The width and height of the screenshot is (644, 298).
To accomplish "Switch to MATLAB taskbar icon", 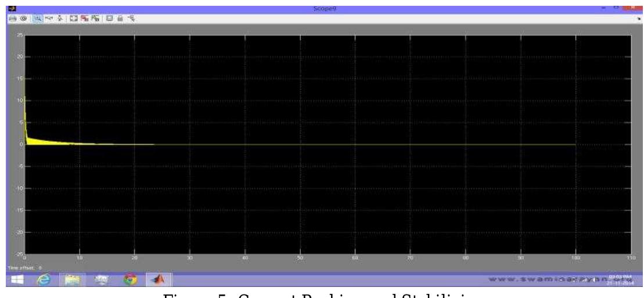I will [x=159, y=279].
